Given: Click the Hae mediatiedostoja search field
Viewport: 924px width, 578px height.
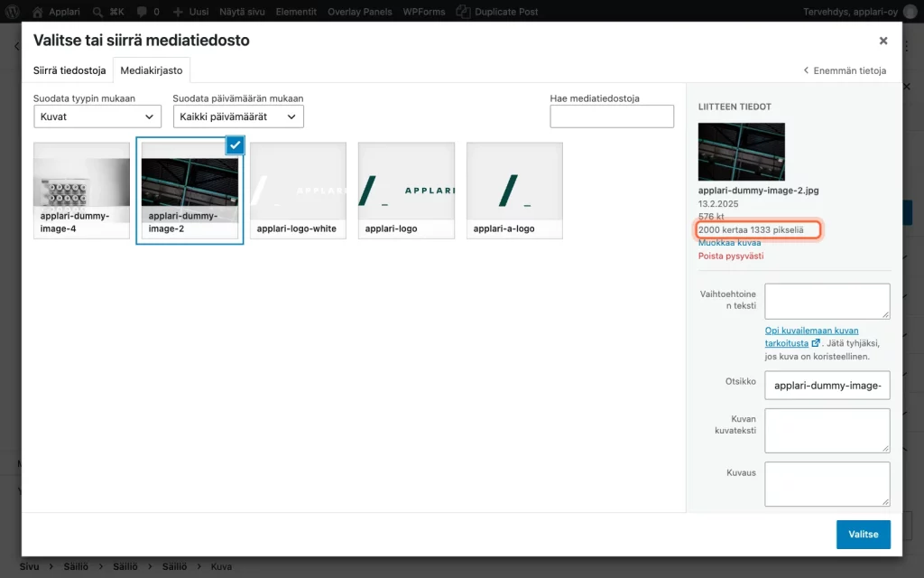Looking at the screenshot, I should click(x=612, y=117).
